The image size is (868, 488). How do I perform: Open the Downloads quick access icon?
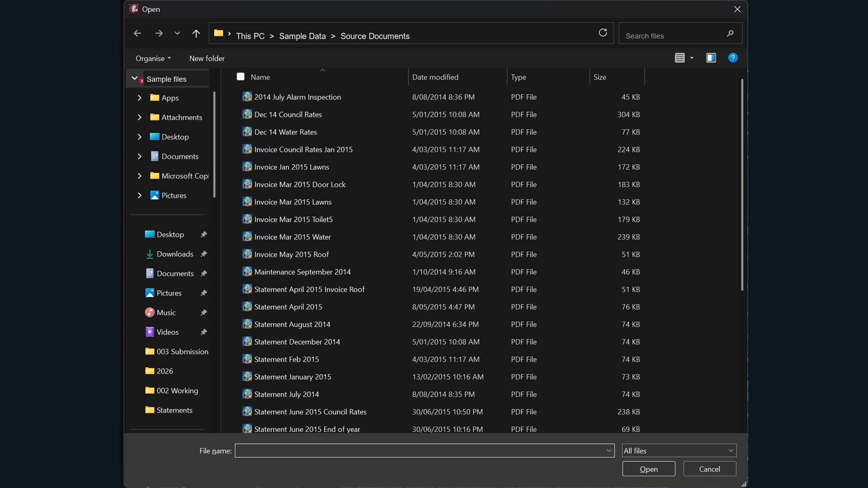pyautogui.click(x=150, y=254)
